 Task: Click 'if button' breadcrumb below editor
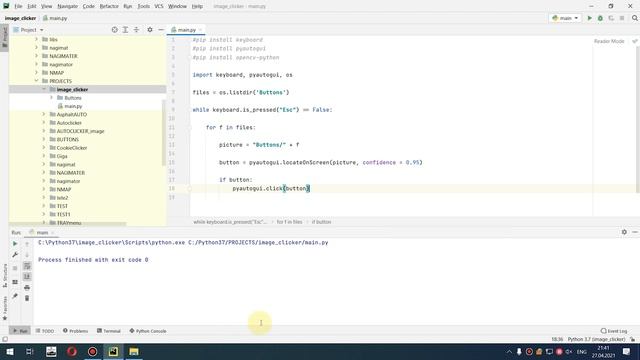[321, 222]
